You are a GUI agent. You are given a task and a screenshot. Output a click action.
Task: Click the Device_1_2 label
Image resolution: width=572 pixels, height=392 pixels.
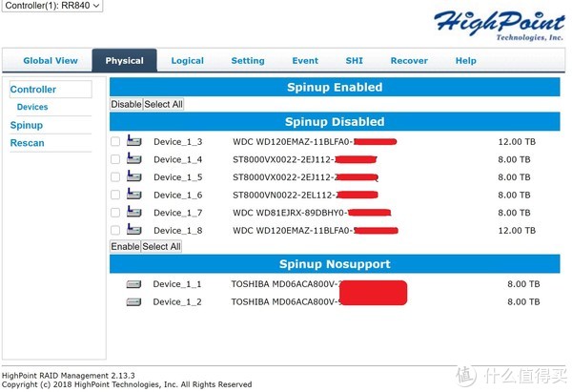[177, 301]
